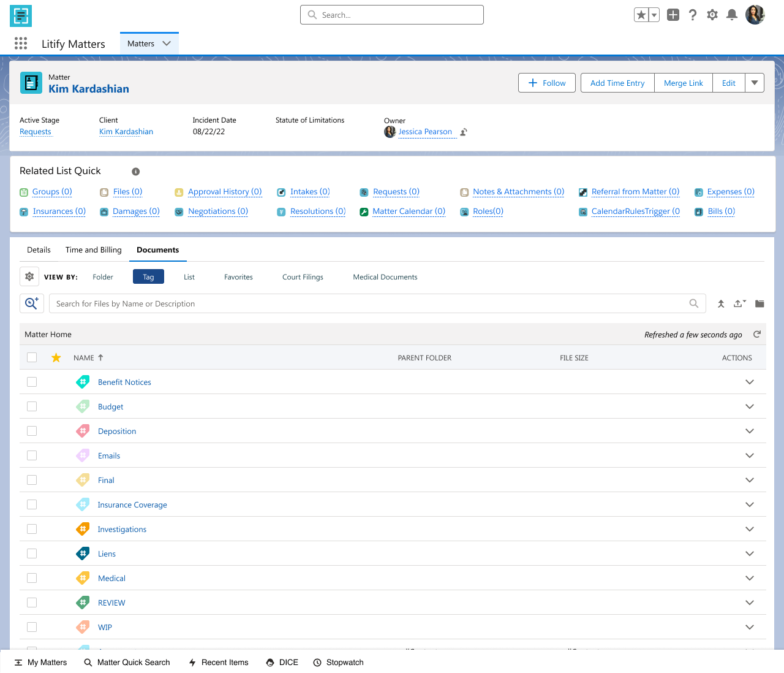Viewport: 784px width, 673px height.
Task: Open the global actions plus icon
Action: (673, 15)
